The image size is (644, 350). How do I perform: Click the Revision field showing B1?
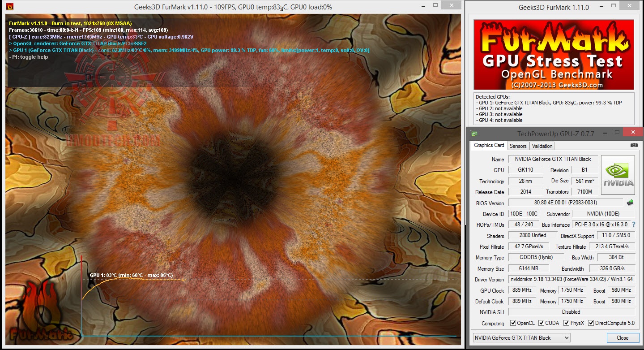pyautogui.click(x=584, y=170)
